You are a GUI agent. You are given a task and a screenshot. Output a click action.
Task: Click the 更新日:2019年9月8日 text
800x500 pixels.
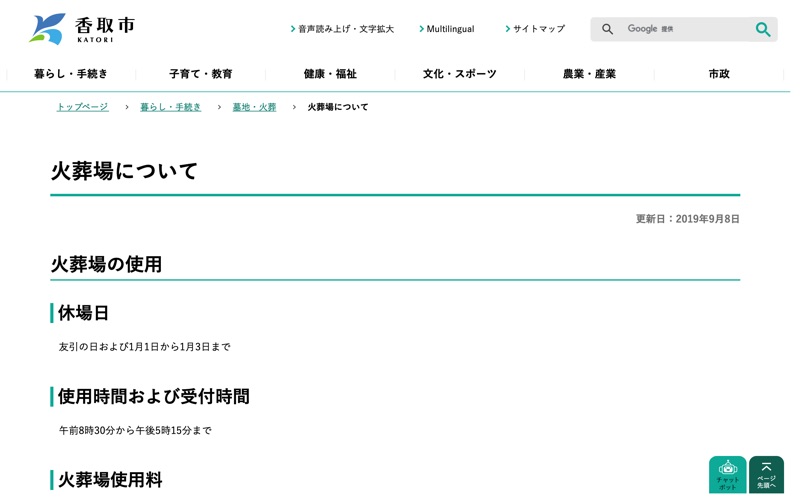click(x=687, y=219)
